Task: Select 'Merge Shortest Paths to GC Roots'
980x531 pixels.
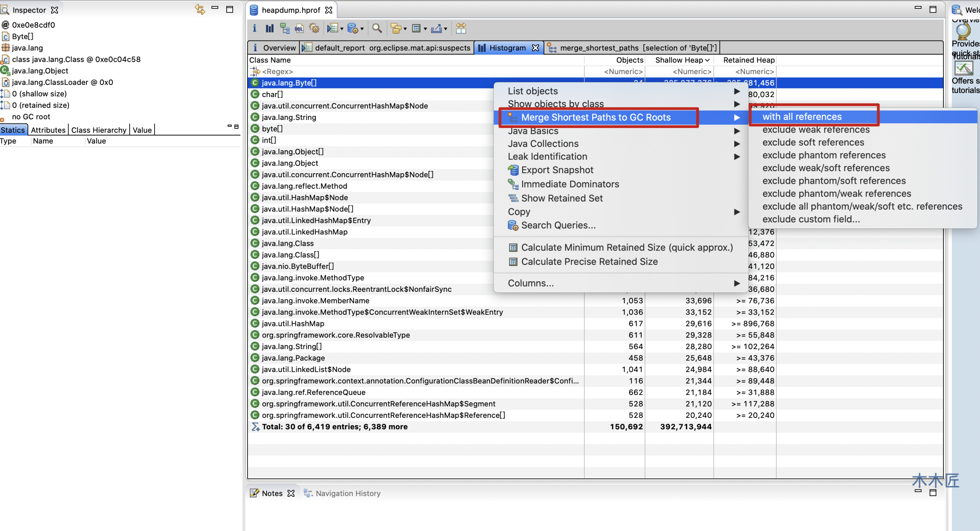Action: [595, 117]
